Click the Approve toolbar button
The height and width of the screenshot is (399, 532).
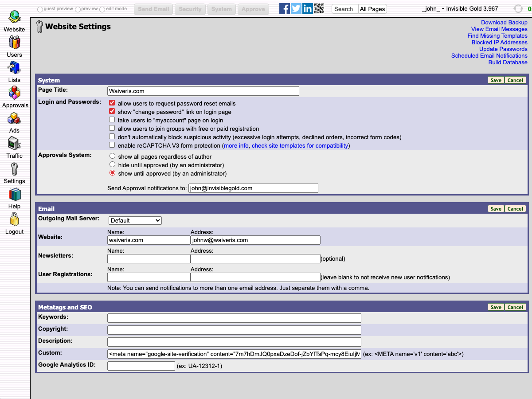pos(253,9)
